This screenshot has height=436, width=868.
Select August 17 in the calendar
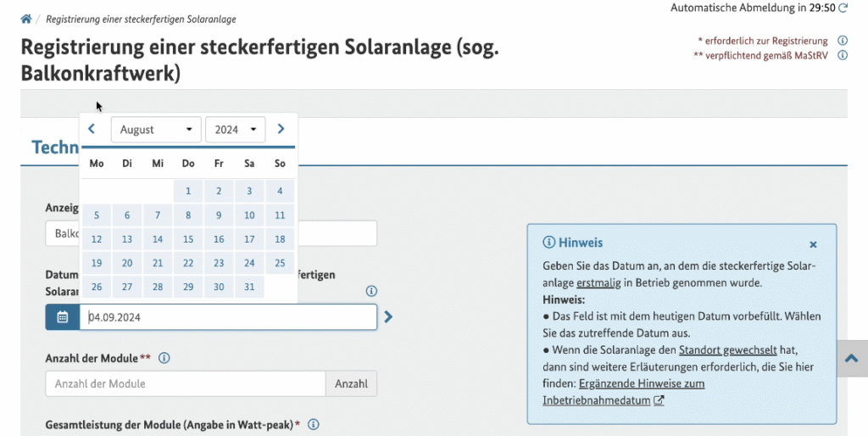[249, 238]
